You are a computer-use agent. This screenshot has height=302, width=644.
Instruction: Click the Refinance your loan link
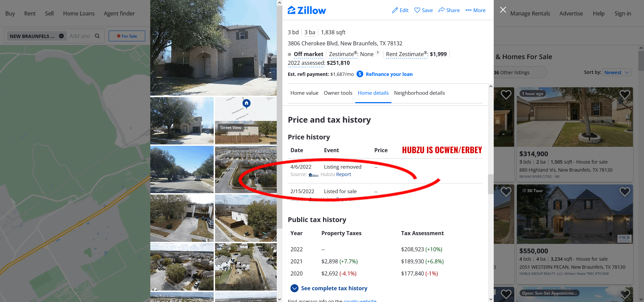pos(389,74)
